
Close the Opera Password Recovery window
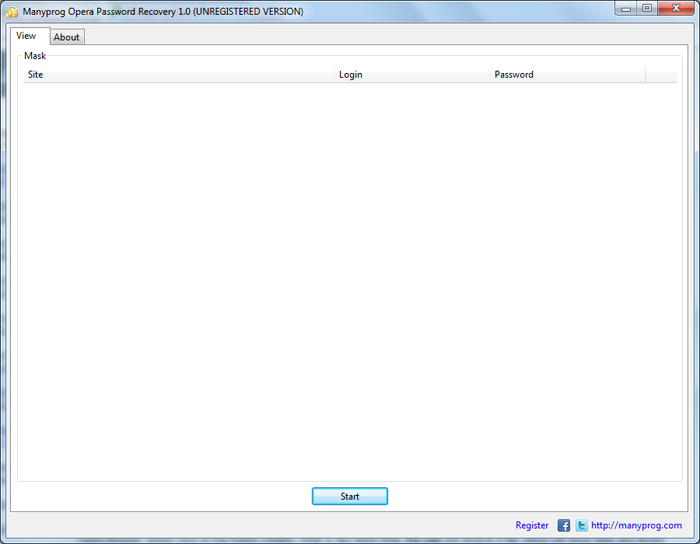676,8
